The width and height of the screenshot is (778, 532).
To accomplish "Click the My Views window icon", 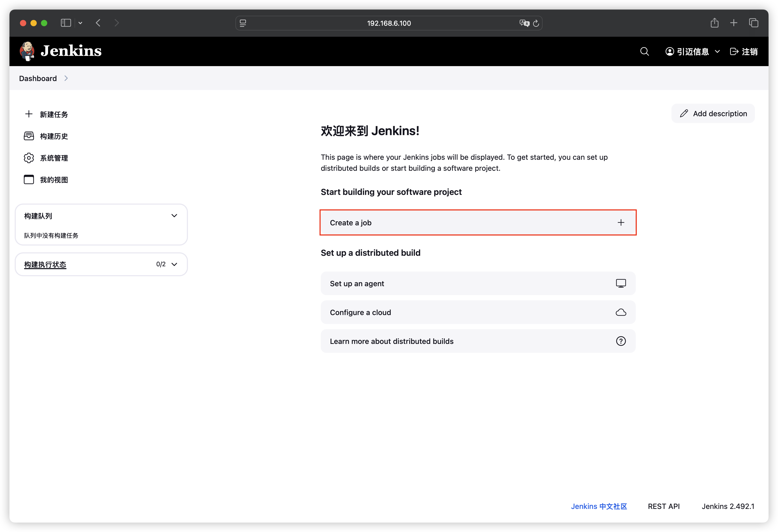I will tap(29, 180).
